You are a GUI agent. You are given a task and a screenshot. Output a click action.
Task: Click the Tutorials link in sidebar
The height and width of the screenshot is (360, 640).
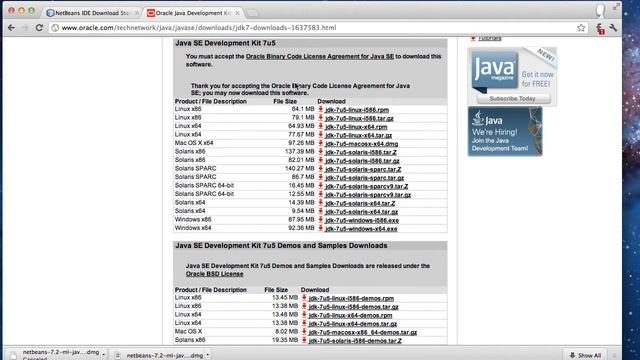[x=489, y=38]
